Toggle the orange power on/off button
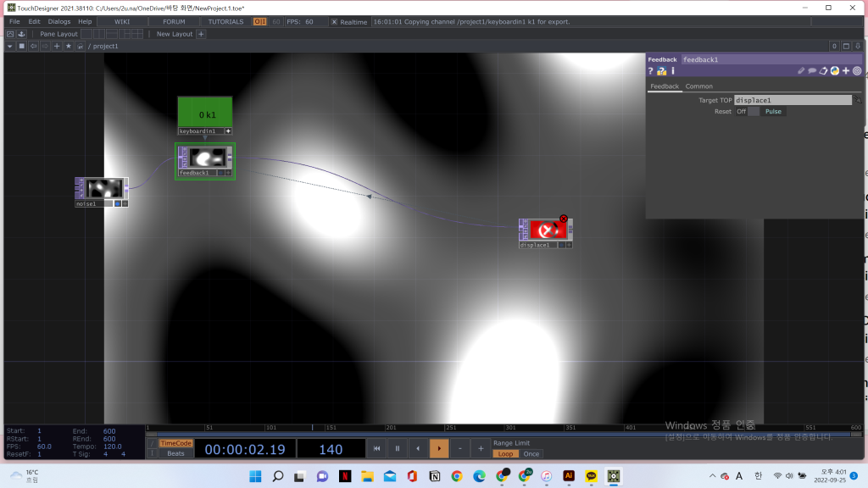 259,21
